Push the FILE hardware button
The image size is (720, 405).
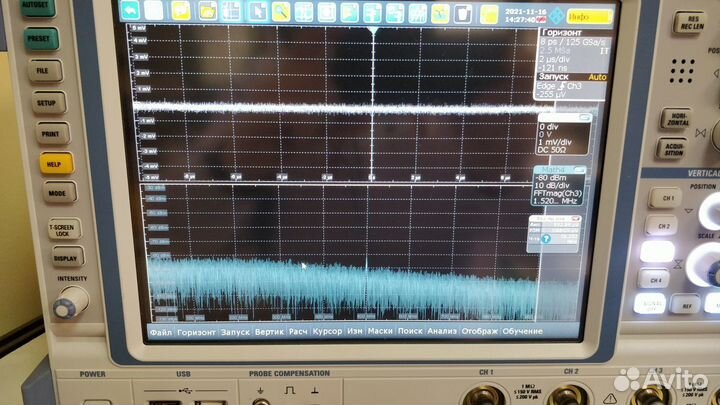tap(44, 70)
